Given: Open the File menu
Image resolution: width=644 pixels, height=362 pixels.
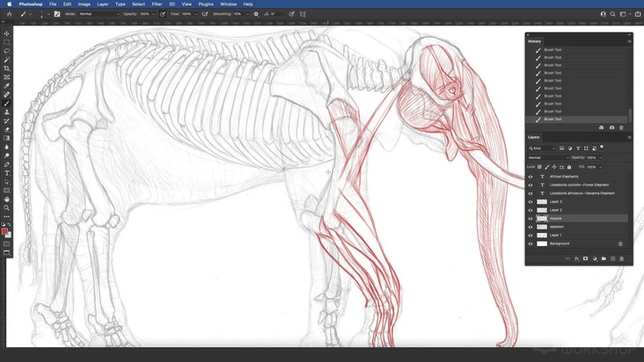Looking at the screenshot, I should click(53, 4).
